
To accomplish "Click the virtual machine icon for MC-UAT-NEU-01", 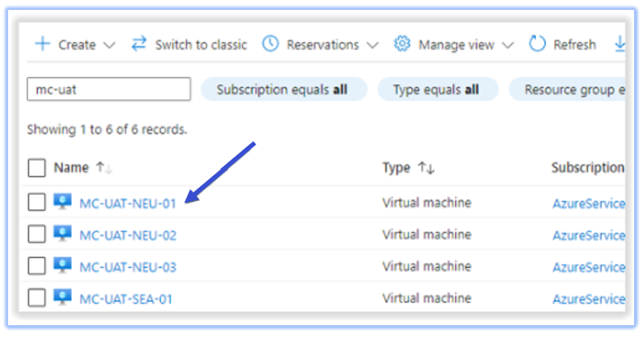I will 63,202.
